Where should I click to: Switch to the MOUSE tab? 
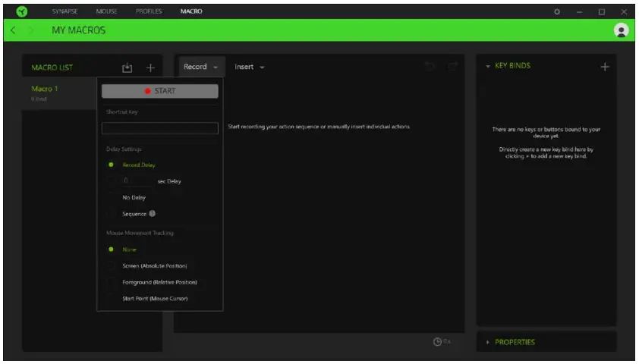click(106, 11)
